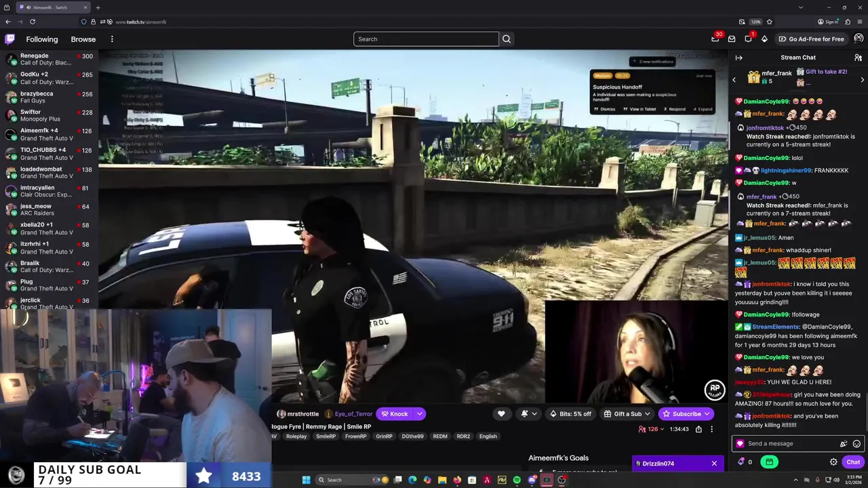
Task: Click the Knock button
Action: tap(395, 414)
